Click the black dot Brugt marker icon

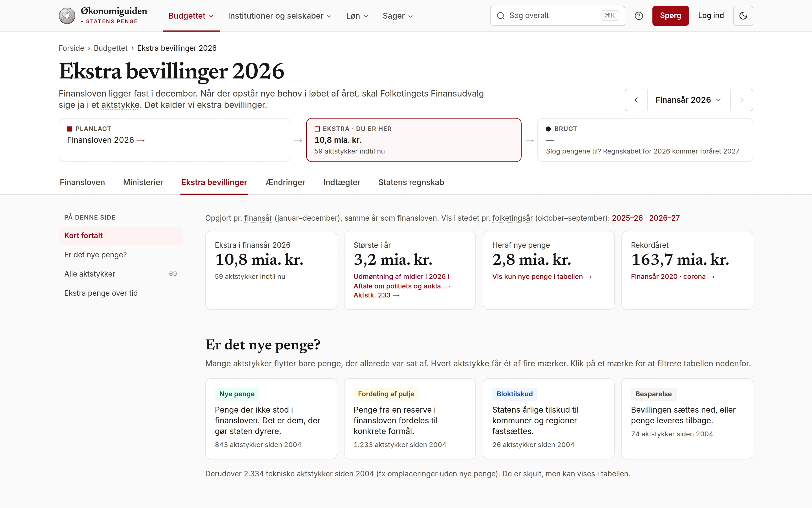(x=548, y=129)
